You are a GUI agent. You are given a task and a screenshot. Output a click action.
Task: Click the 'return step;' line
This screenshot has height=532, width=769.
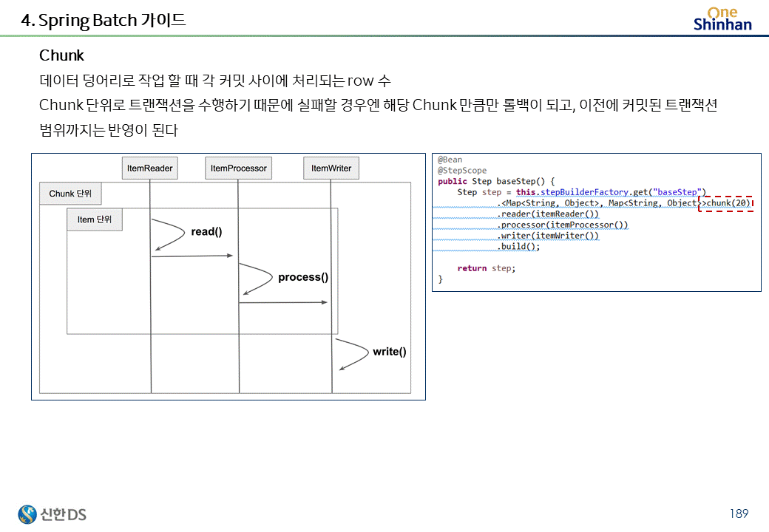pos(486,268)
